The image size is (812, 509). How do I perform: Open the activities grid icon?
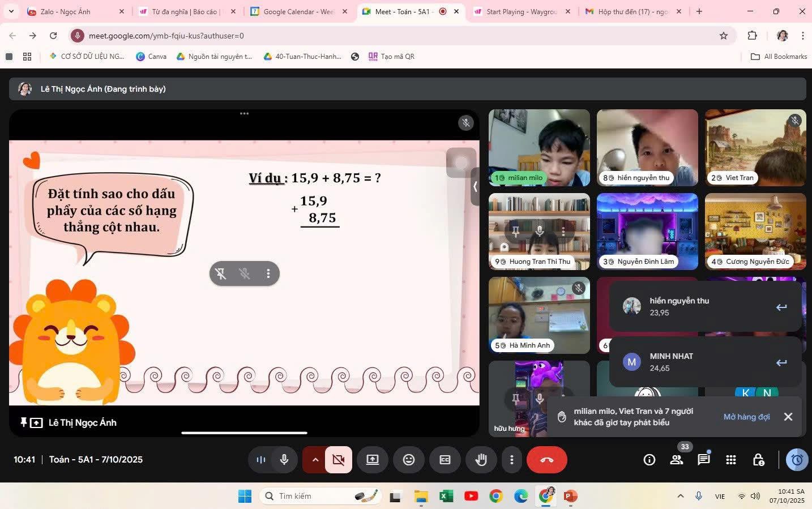coord(730,460)
